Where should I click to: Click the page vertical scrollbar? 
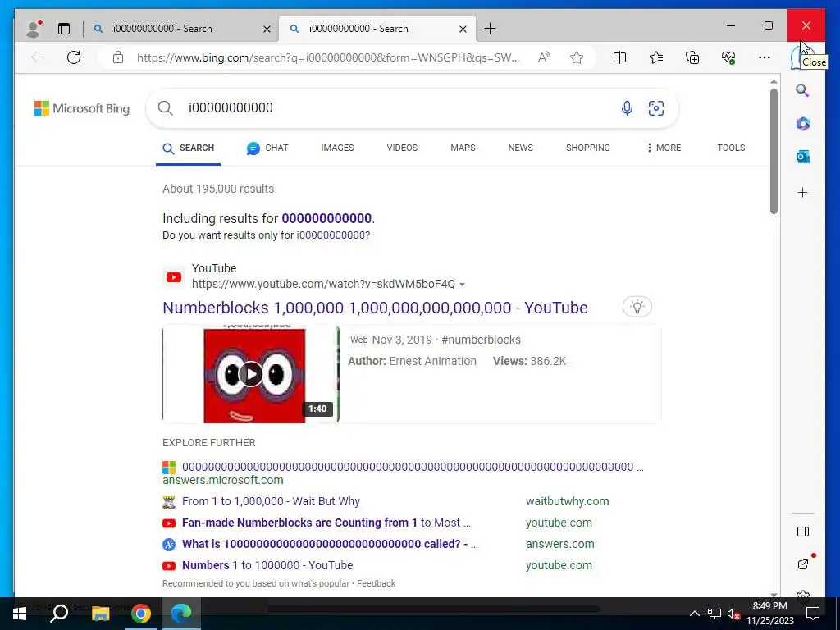pyautogui.click(x=774, y=151)
